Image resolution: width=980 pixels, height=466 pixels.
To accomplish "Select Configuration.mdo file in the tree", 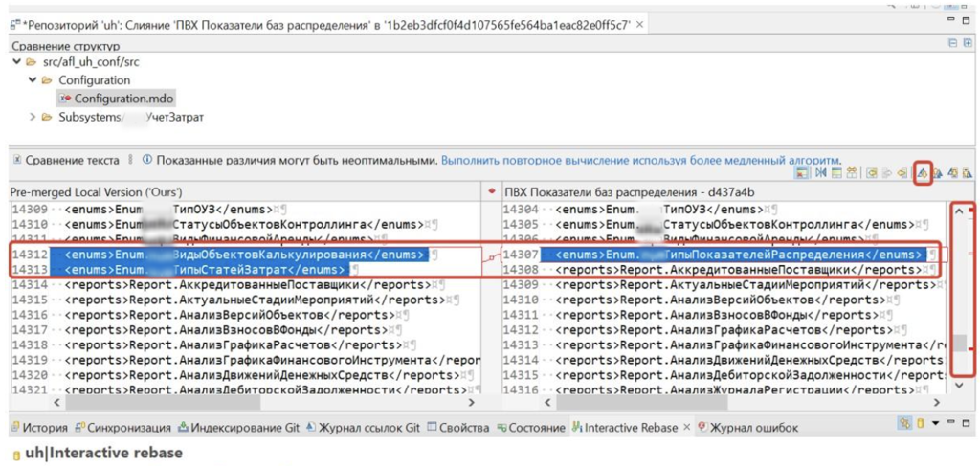I will (x=123, y=99).
